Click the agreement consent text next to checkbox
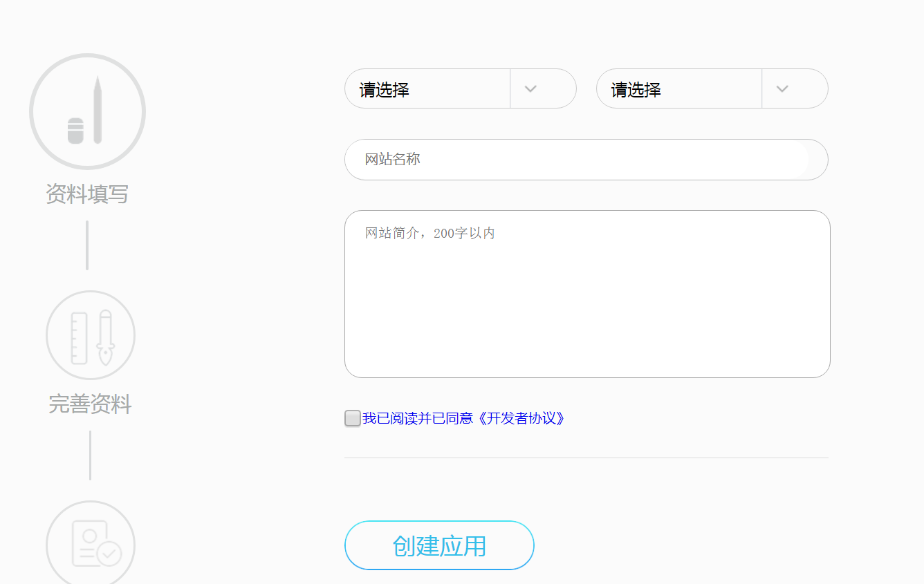Screen dimensions: 924x584 tap(418, 418)
